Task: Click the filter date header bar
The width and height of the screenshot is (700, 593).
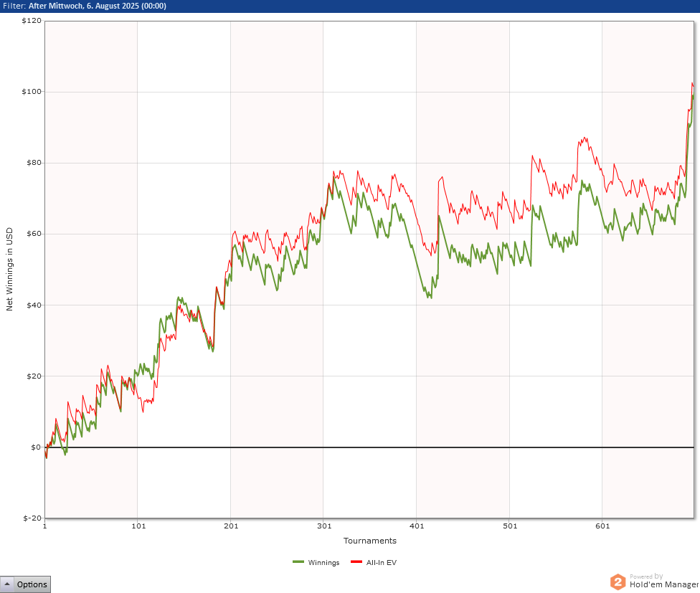Action: click(350, 6)
